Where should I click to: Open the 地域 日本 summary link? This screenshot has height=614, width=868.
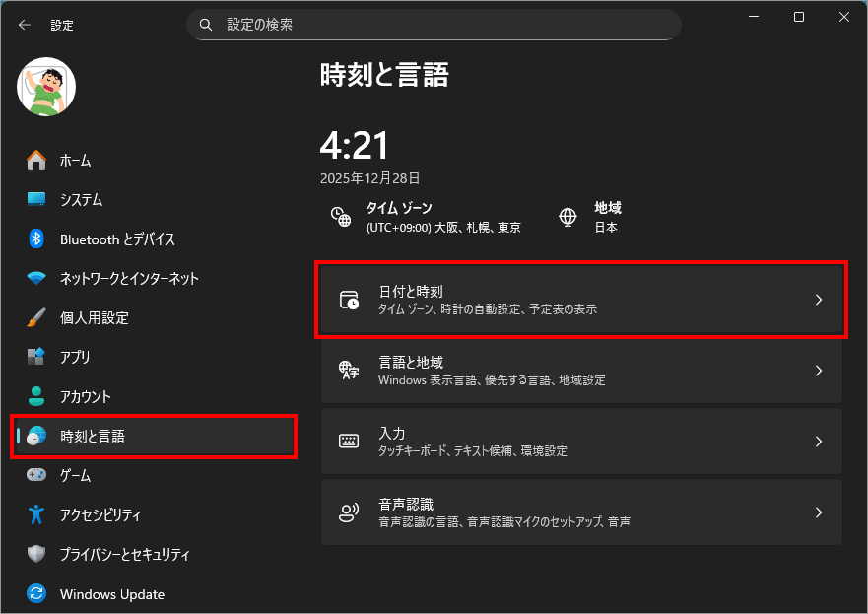(590, 217)
